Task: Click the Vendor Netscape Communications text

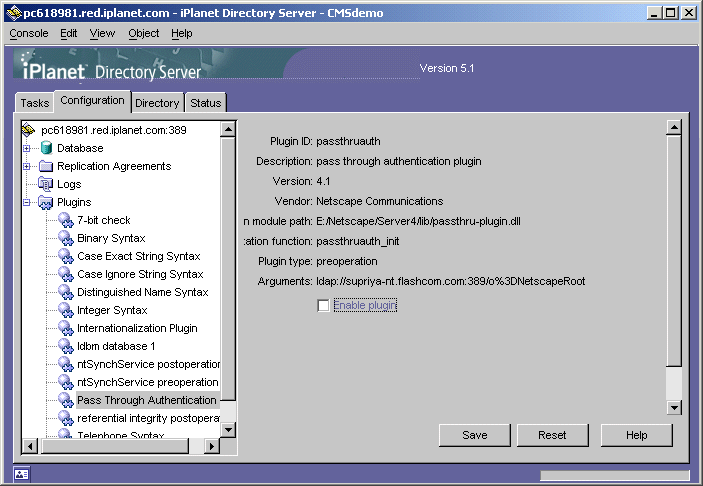Action: [380, 201]
